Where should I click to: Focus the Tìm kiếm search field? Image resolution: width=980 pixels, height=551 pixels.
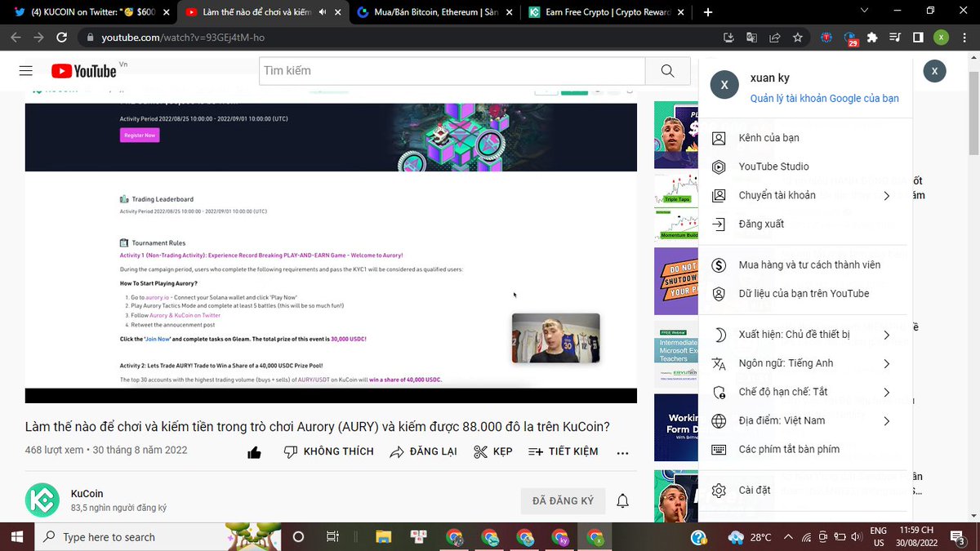point(452,71)
